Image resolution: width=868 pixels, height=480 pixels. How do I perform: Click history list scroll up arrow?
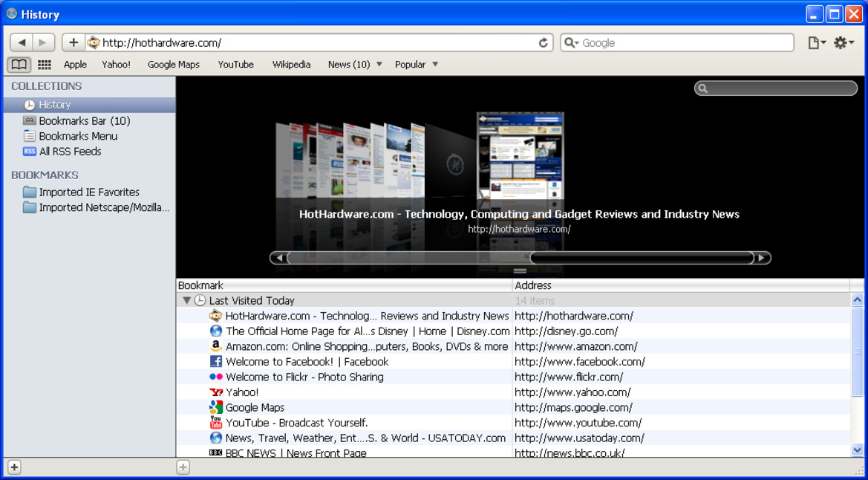coord(857,300)
